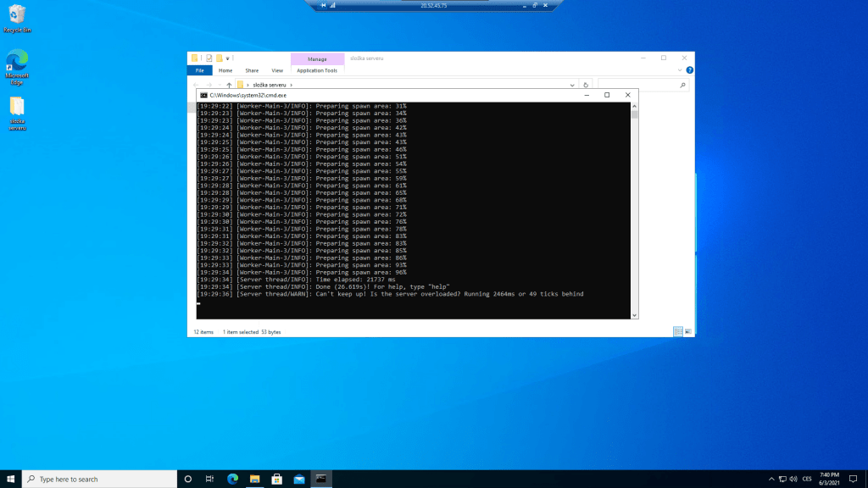Select the Recycle Bin desktop icon
The width and height of the screenshot is (868, 488).
(17, 17)
